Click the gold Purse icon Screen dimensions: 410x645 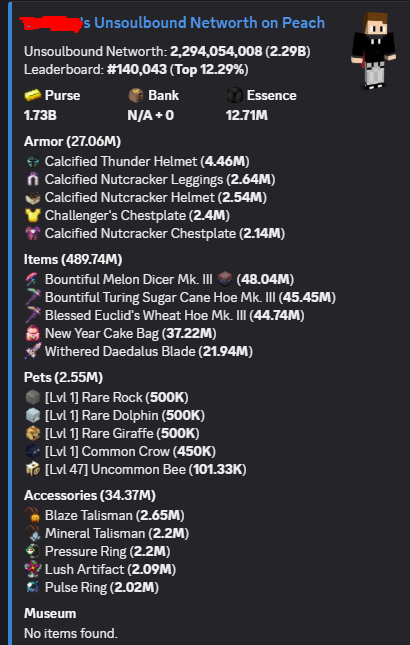32,95
